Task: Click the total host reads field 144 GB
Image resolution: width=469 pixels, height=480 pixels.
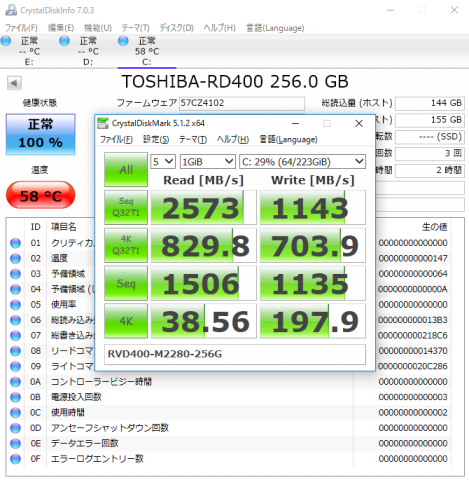Action: point(430,103)
